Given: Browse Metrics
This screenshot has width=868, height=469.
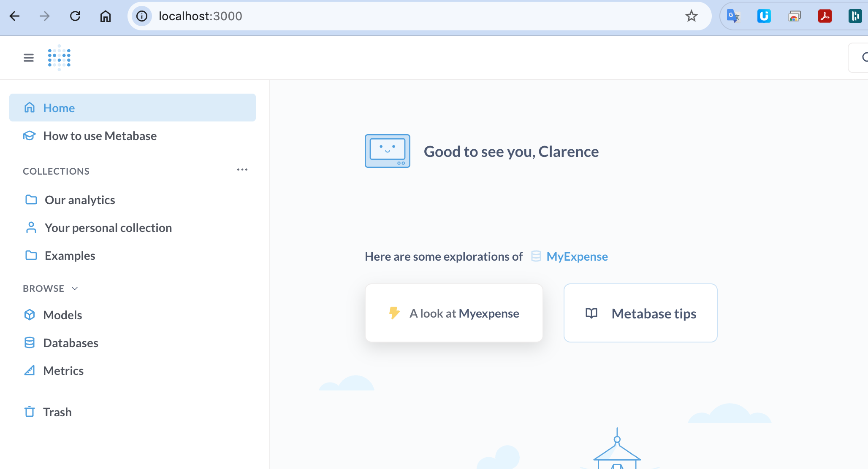Looking at the screenshot, I should click(133, 371).
